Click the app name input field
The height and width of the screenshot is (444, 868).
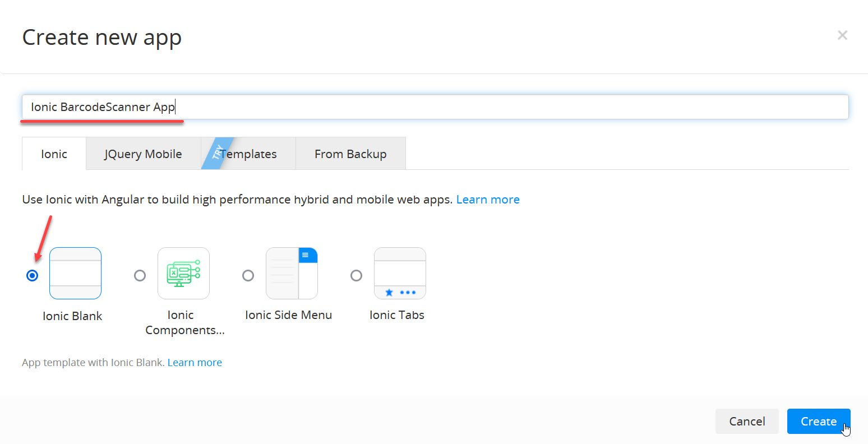pos(435,107)
